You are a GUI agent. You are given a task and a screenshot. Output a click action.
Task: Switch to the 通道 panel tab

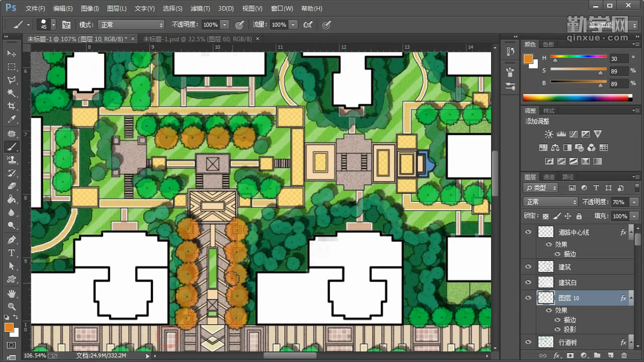[548, 177]
